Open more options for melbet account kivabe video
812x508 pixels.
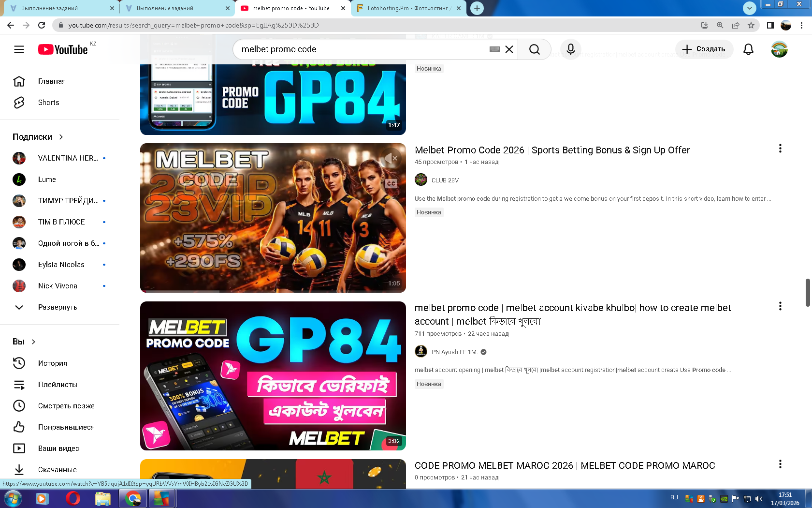point(780,306)
